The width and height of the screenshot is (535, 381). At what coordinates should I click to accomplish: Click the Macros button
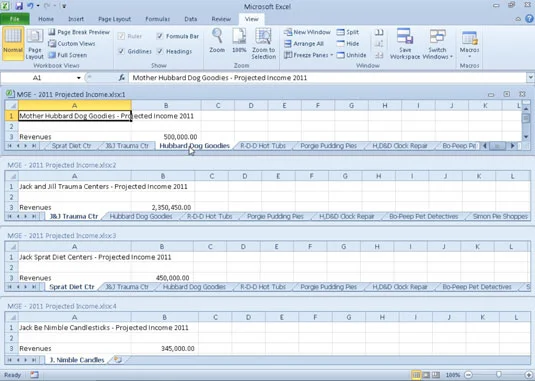469,43
